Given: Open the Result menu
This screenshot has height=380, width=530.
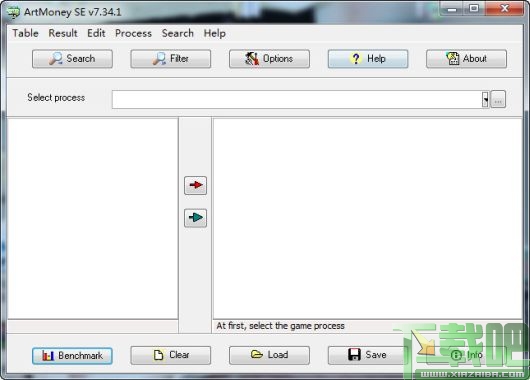Looking at the screenshot, I should (63, 33).
